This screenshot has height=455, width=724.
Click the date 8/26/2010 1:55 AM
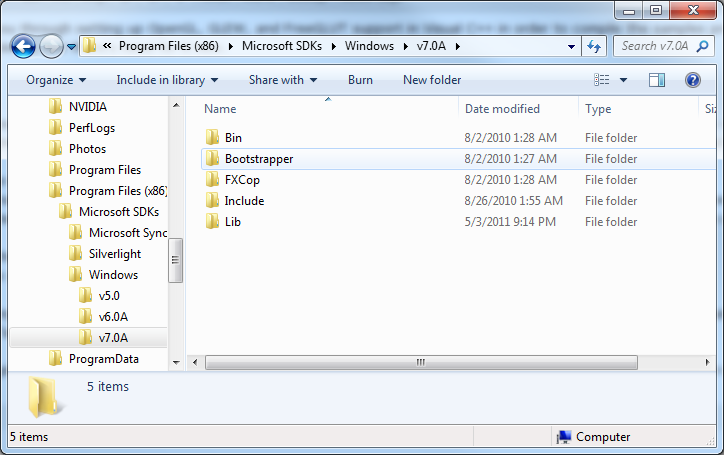(513, 201)
